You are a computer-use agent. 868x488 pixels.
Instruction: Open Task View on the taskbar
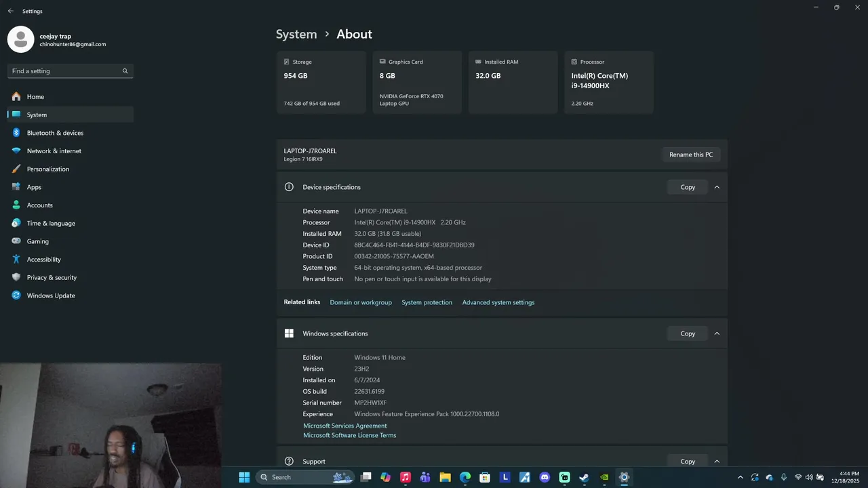(x=366, y=477)
